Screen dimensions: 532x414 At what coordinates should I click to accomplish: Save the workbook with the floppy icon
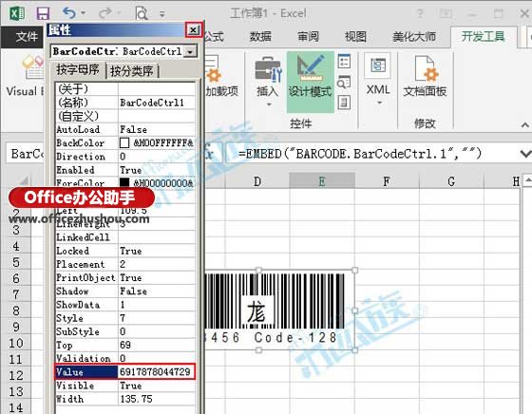coord(43,13)
